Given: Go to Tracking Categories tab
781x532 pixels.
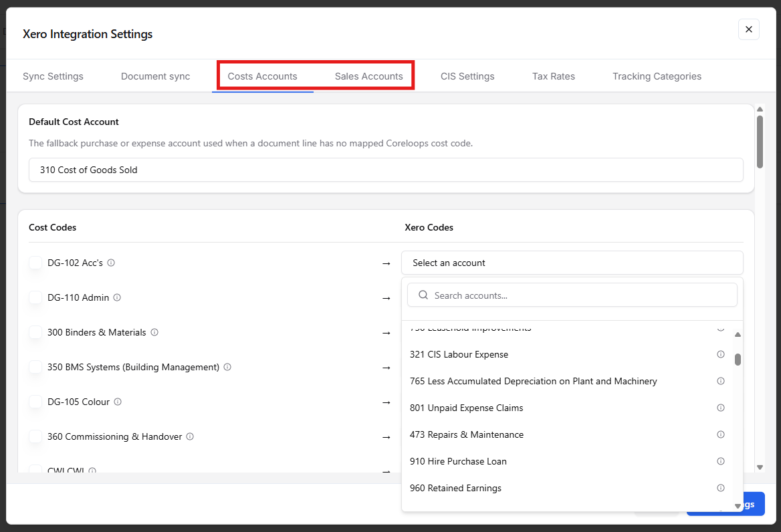Looking at the screenshot, I should coord(657,76).
